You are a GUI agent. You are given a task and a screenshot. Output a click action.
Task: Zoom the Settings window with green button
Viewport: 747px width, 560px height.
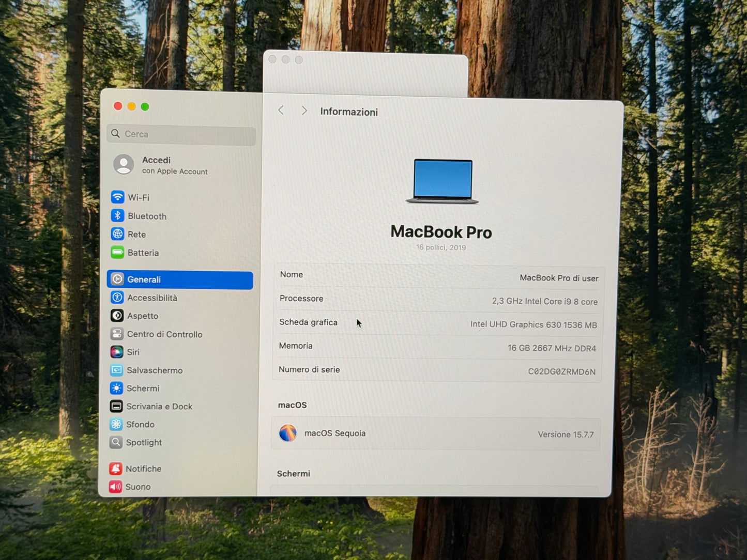(x=145, y=106)
